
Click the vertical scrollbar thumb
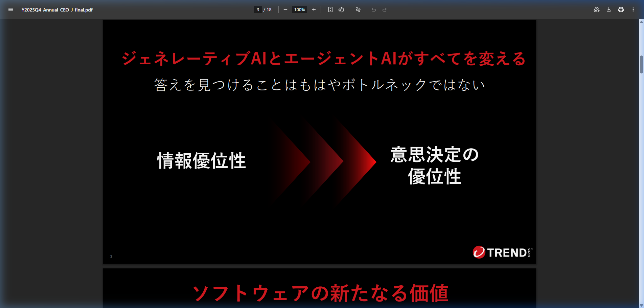(x=641, y=64)
